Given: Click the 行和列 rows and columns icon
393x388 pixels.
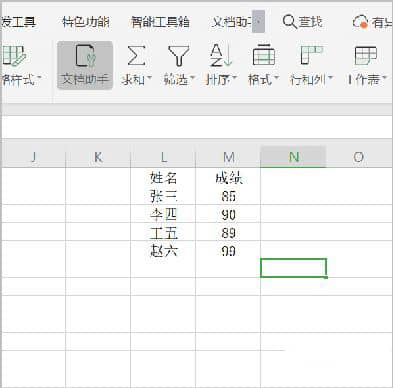Looking at the screenshot, I should point(311,55).
